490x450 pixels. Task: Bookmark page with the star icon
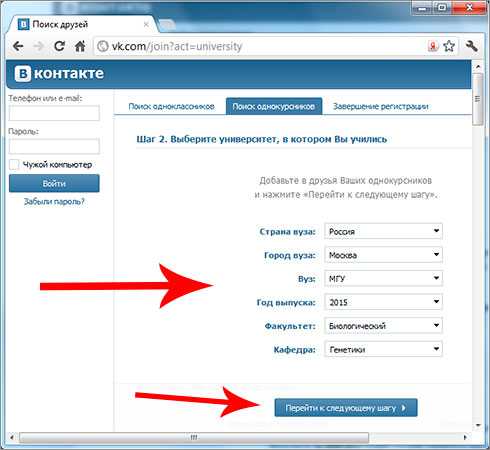[449, 46]
